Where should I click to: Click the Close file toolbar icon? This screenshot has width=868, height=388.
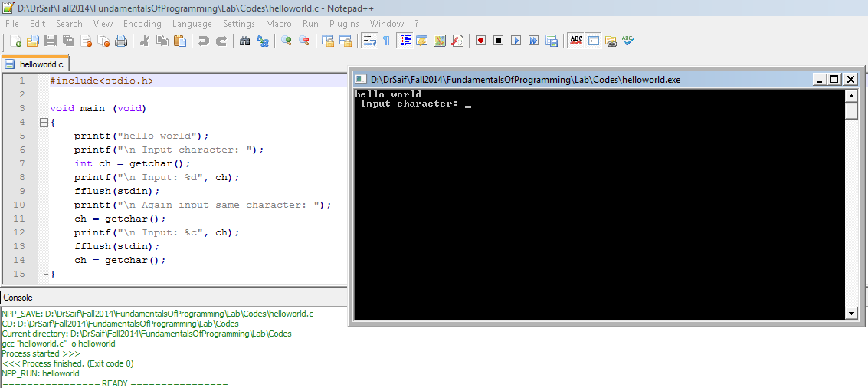(86, 41)
